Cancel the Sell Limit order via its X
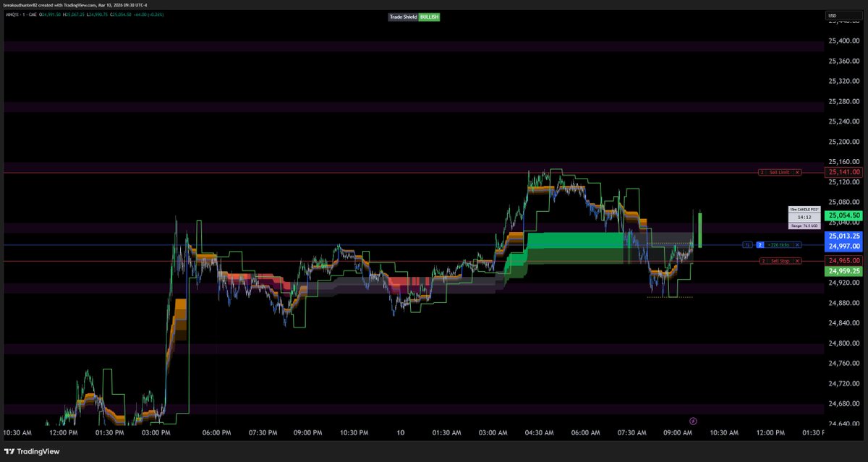Viewport: 868px width, 462px height. coord(797,172)
